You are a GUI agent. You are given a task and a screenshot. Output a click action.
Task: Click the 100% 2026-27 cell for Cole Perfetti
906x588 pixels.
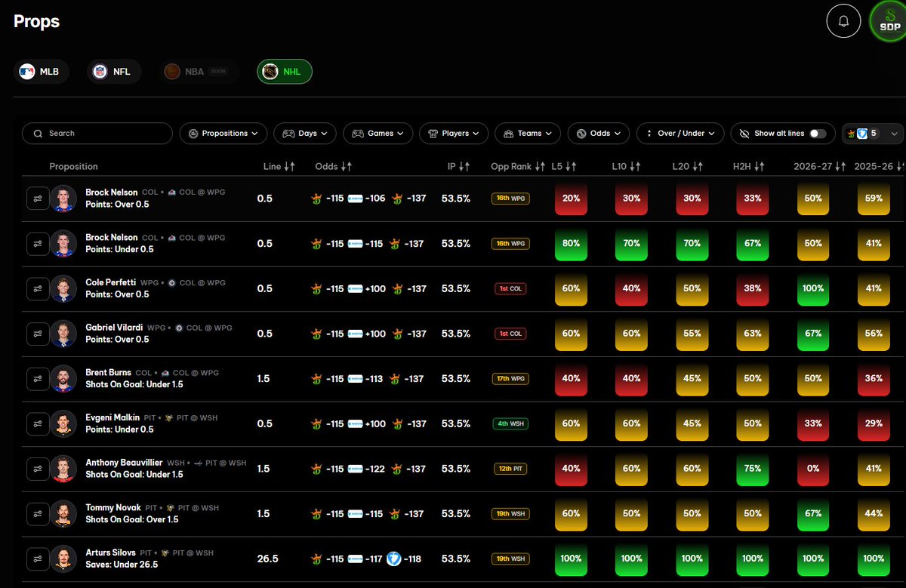click(x=813, y=288)
